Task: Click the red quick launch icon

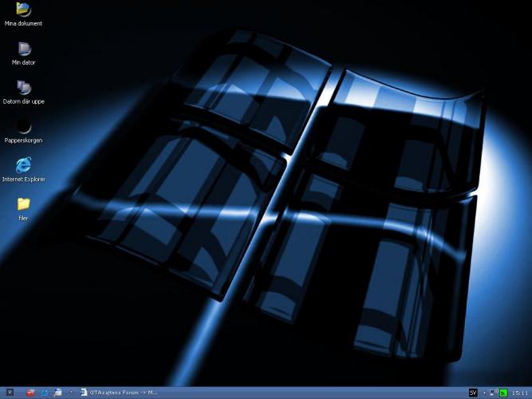Action: [x=31, y=393]
